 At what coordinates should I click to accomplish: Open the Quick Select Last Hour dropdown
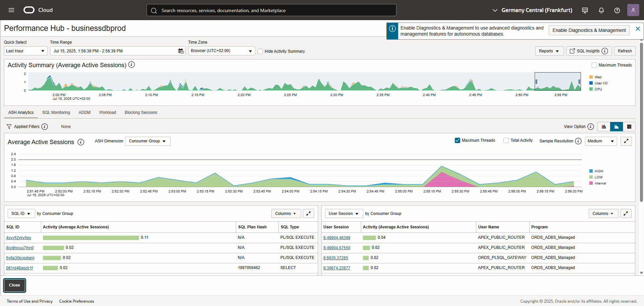25,51
